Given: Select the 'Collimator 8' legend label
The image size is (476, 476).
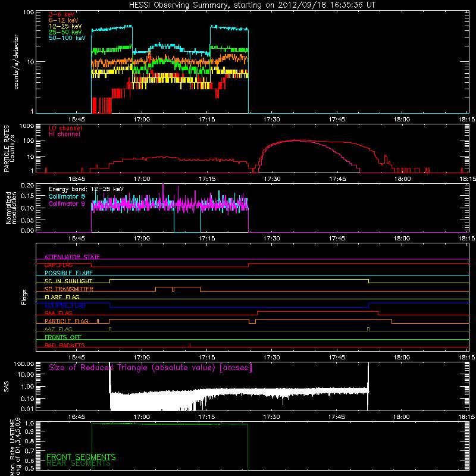Looking at the screenshot, I should point(67,196).
